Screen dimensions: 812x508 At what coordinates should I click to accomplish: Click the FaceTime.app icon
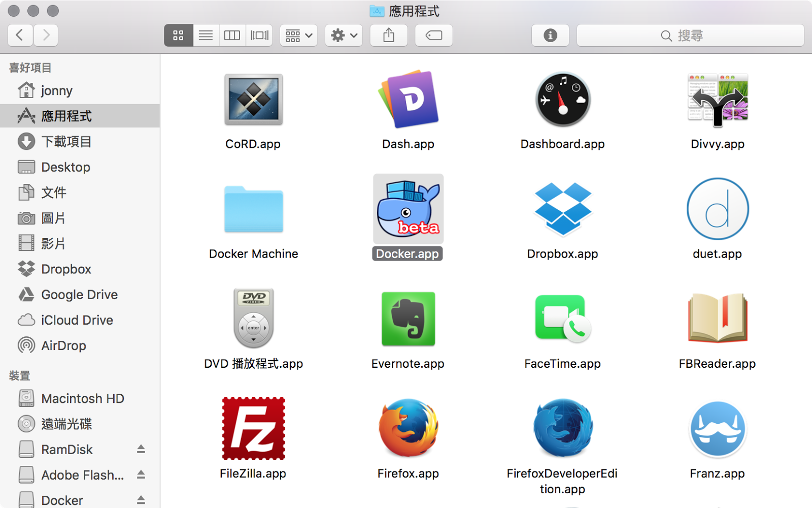click(x=563, y=318)
